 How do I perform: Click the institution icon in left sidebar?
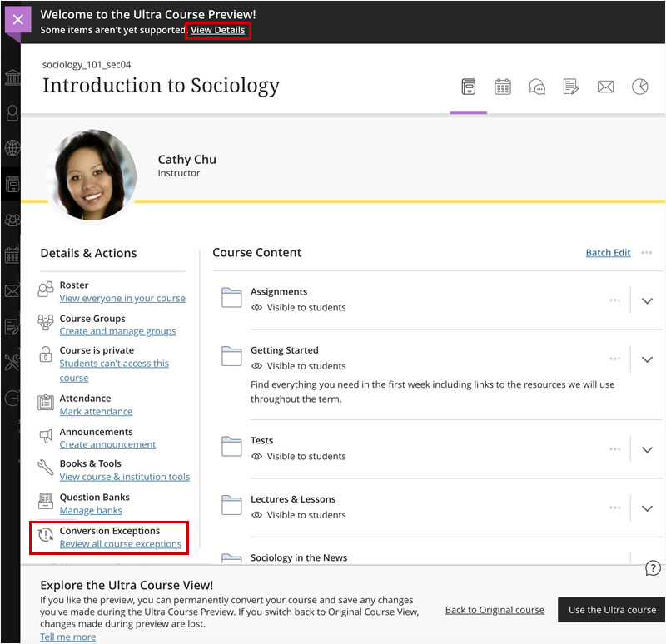pyautogui.click(x=12, y=78)
